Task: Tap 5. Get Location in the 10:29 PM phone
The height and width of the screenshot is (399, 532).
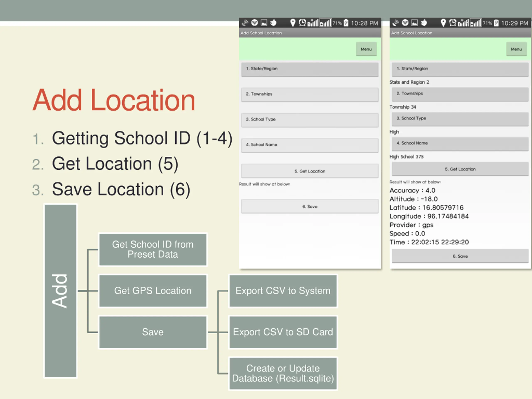Action: point(460,169)
